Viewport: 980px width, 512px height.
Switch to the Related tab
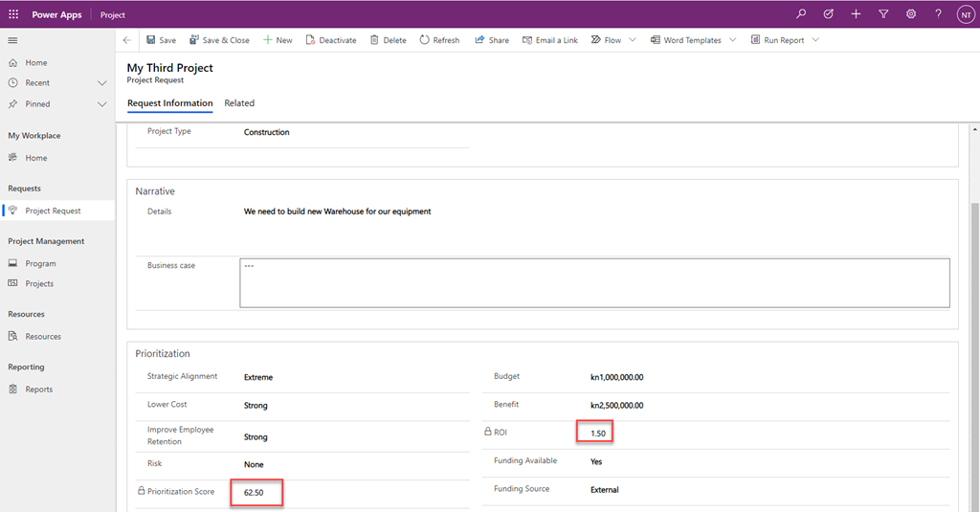pos(239,103)
